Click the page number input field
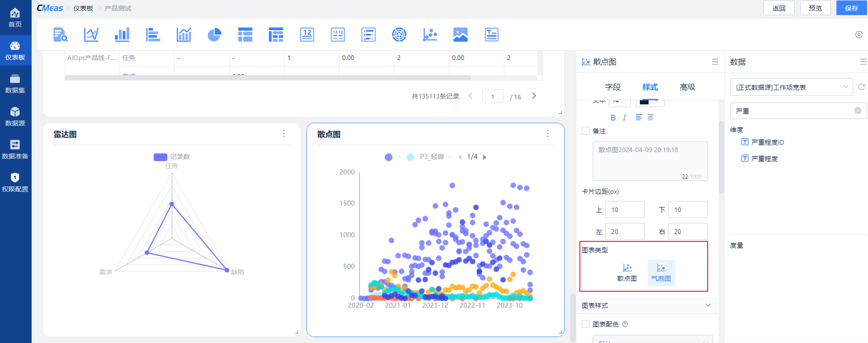The image size is (868, 343). 493,97
